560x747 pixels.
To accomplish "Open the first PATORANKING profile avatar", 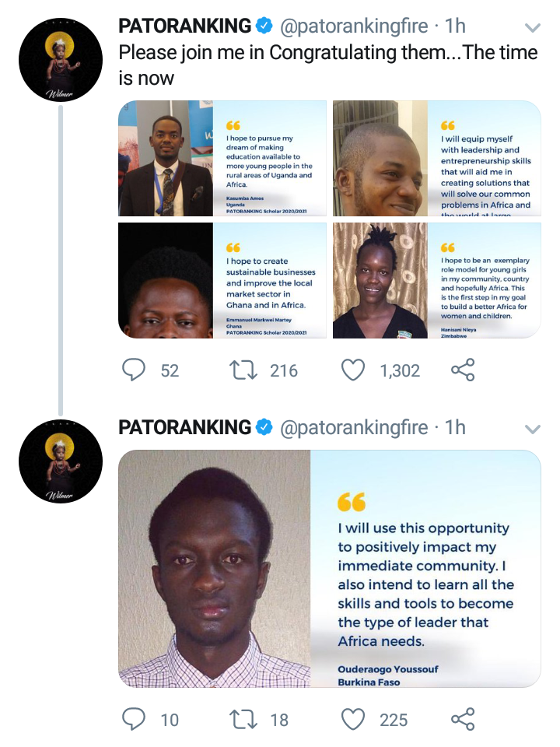I will click(61, 60).
